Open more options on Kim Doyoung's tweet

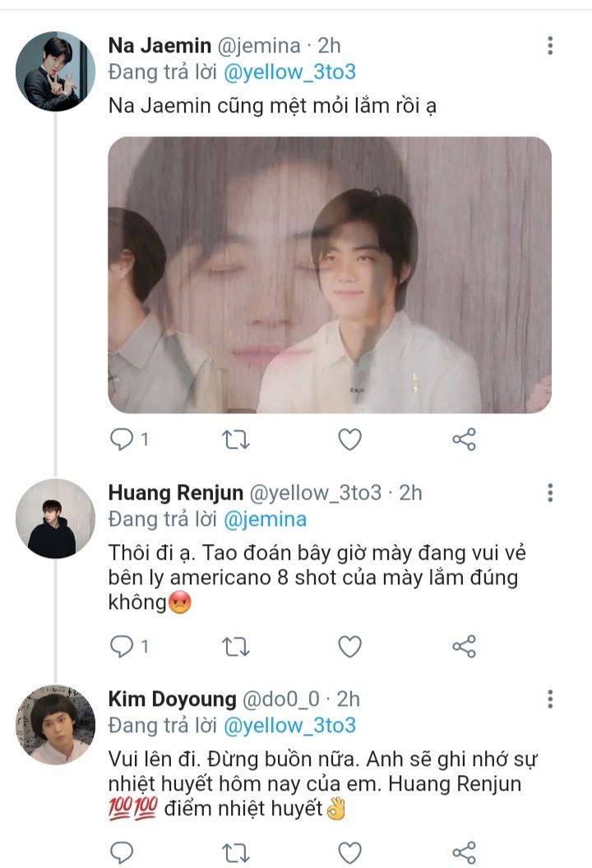coord(550,699)
